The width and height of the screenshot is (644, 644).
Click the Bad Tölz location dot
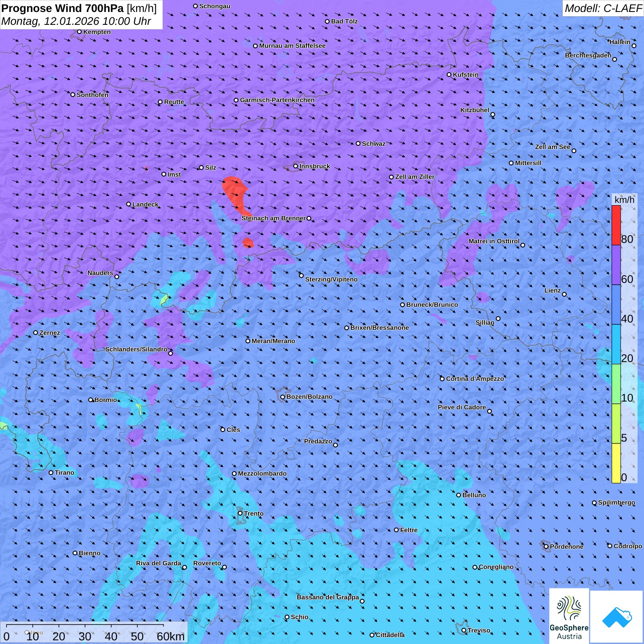click(328, 22)
